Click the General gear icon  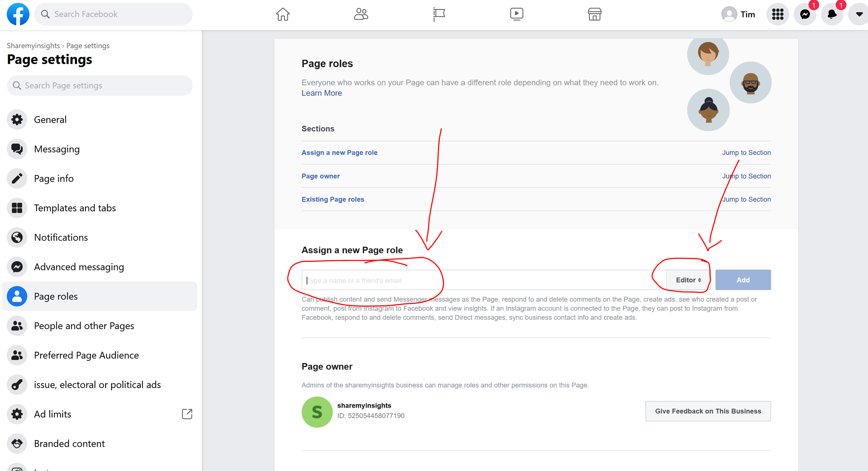pyautogui.click(x=17, y=120)
